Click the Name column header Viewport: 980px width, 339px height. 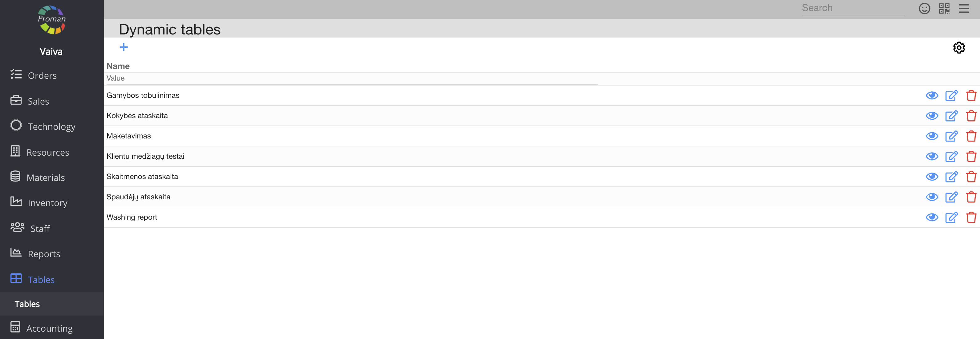tap(118, 66)
